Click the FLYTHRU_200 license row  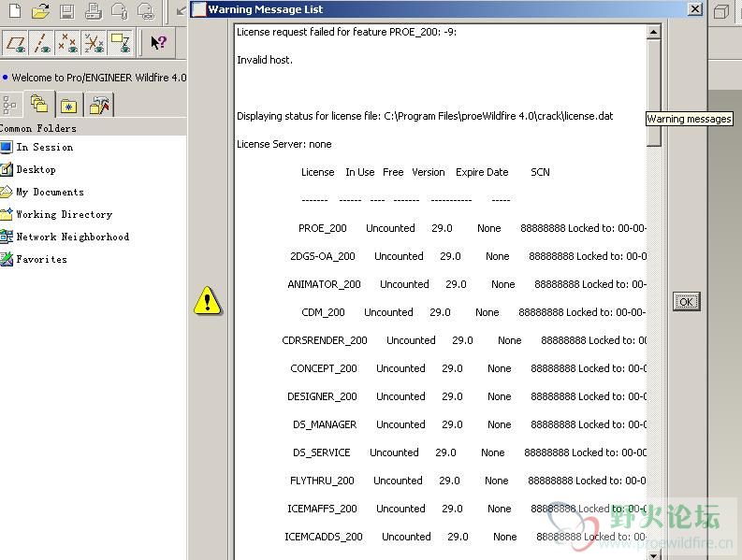pyautogui.click(x=468, y=481)
